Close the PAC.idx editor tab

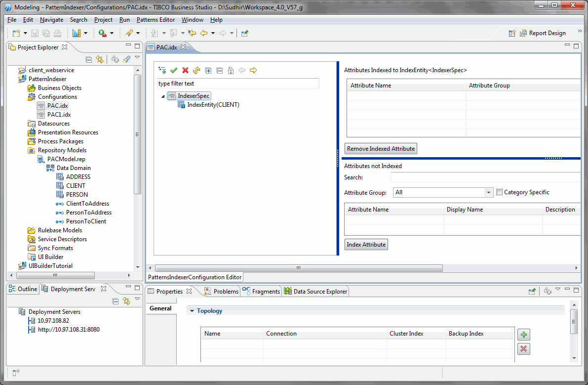tap(183, 47)
